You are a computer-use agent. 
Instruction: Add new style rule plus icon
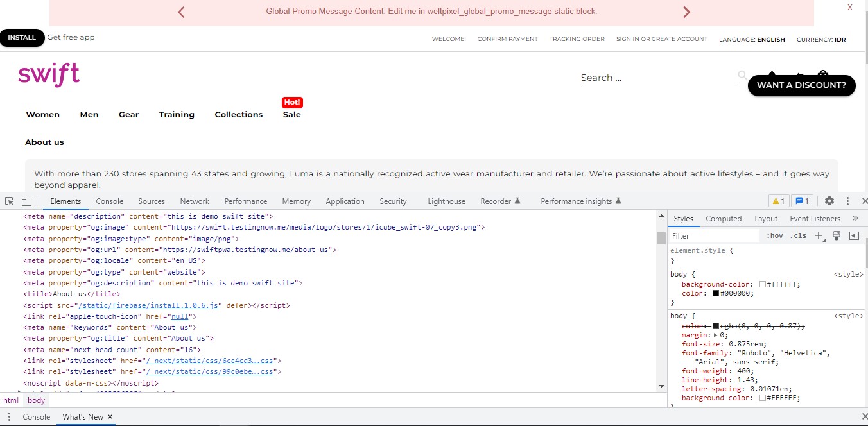click(819, 235)
